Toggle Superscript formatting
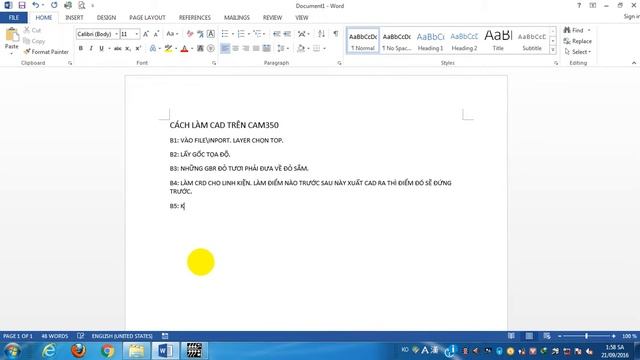Screen dimensions: 640x360 (138, 49)
